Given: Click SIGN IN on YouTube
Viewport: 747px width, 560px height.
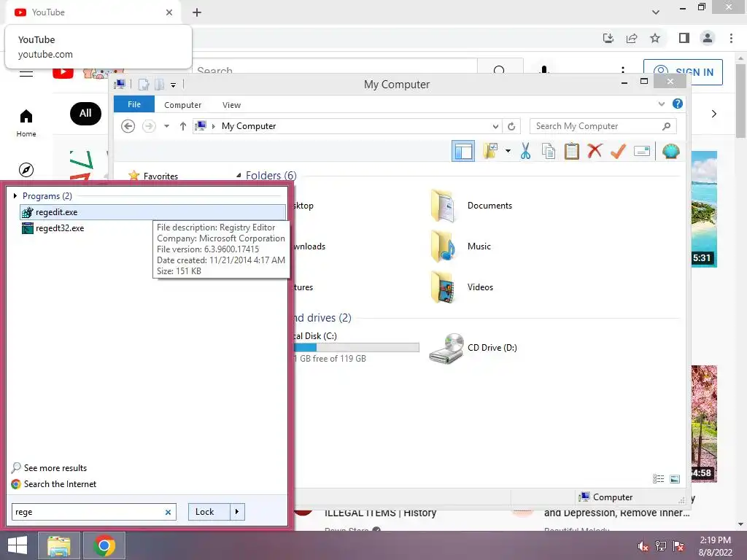Looking at the screenshot, I should click(683, 72).
